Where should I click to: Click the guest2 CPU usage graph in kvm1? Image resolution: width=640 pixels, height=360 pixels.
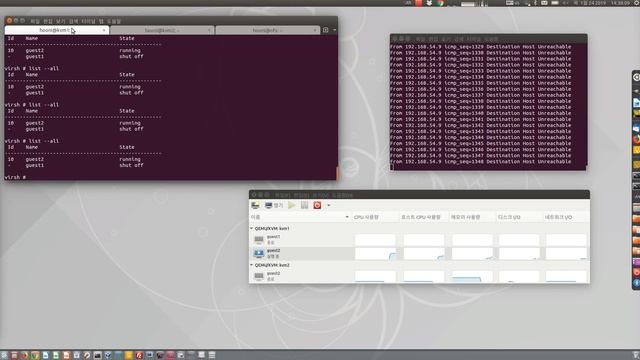pos(375,254)
